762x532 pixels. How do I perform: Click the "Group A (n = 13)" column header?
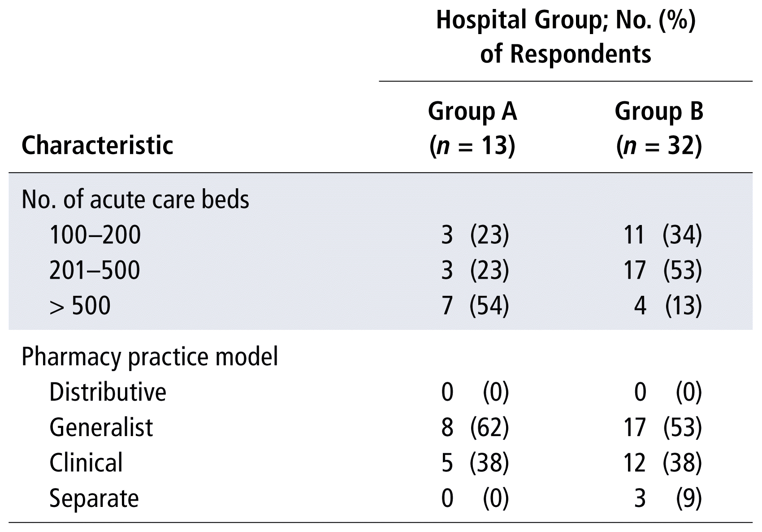click(472, 129)
